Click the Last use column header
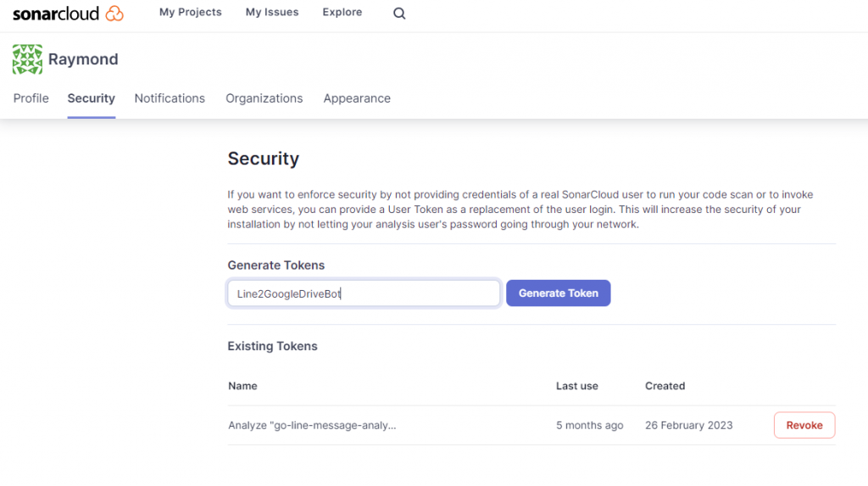 tap(577, 386)
